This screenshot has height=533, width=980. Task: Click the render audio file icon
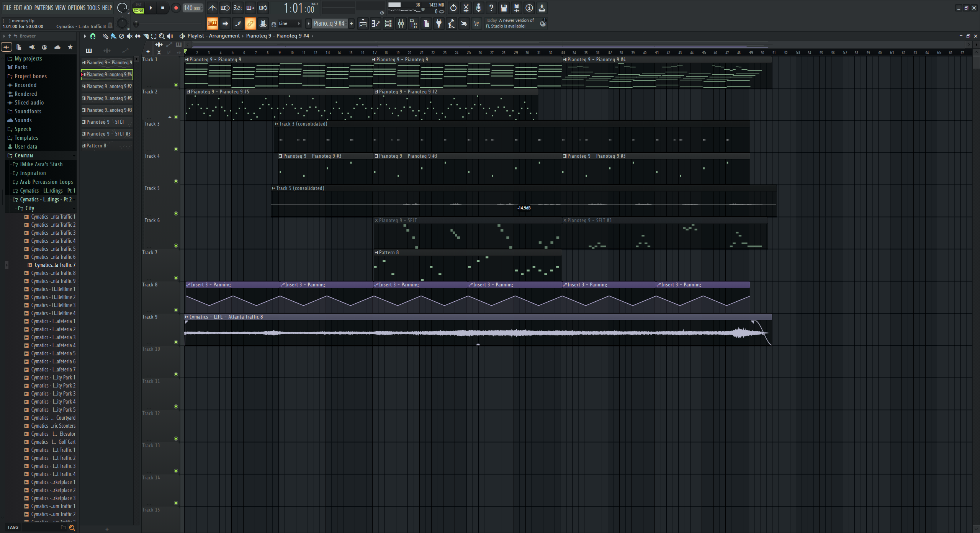tap(517, 8)
